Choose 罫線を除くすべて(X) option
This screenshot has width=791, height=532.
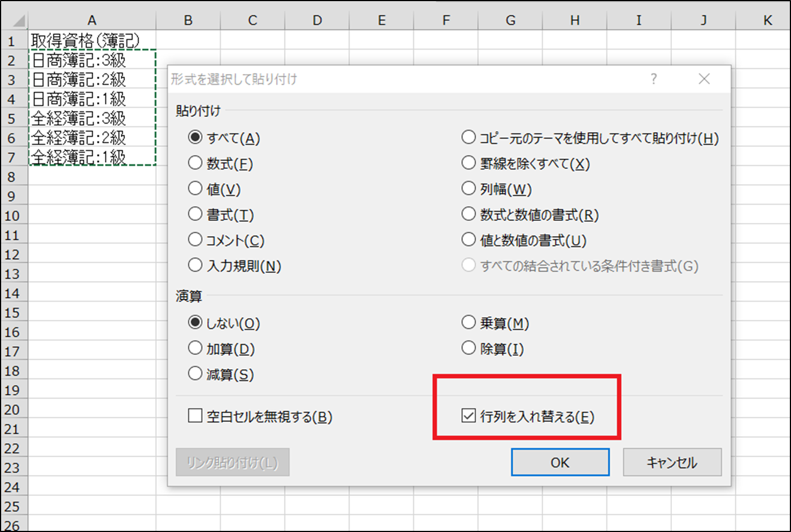469,163
